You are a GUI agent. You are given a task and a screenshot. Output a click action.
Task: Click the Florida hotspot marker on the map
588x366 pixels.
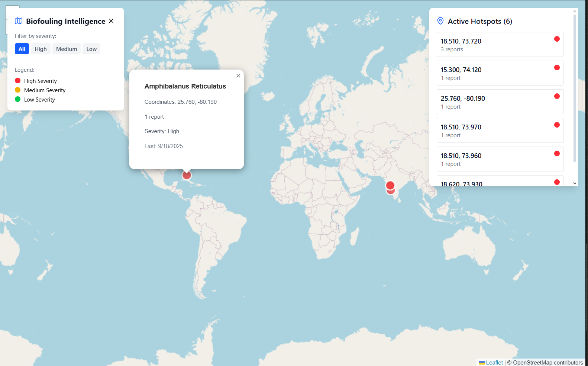coord(187,175)
